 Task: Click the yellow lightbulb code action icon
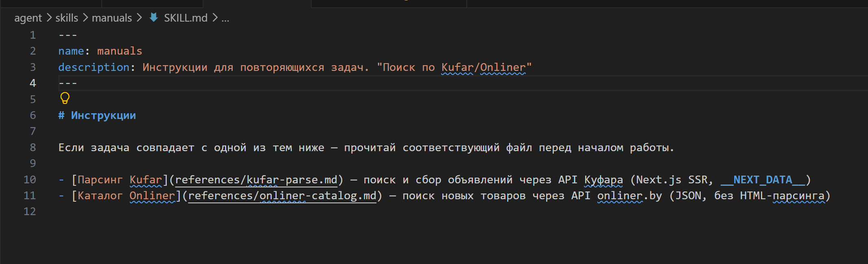[x=65, y=98]
